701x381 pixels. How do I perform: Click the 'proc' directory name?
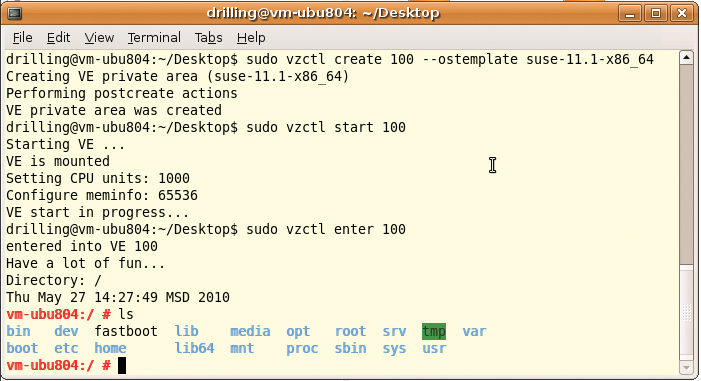coord(302,349)
